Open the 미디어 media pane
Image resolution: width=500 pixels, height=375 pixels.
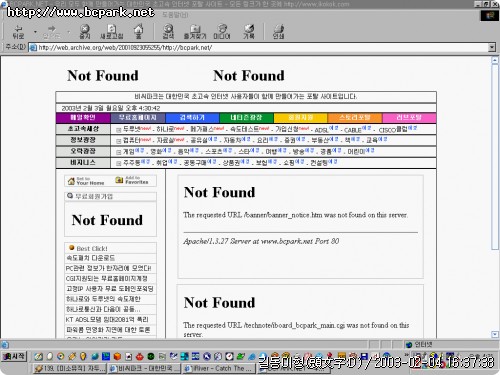(222, 32)
